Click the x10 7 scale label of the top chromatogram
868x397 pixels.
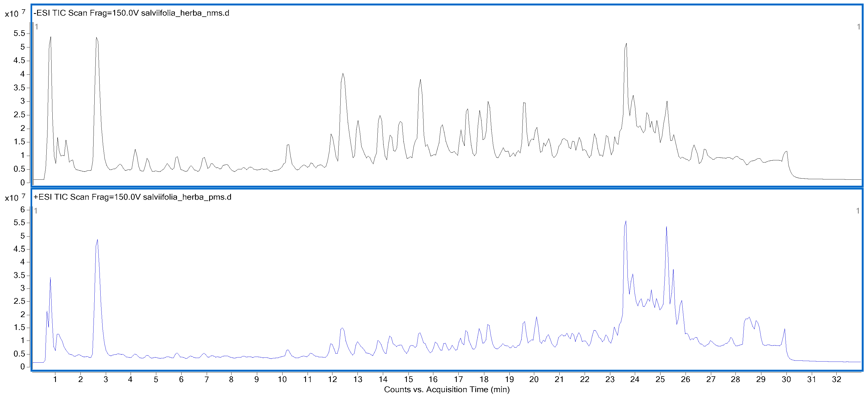(x=15, y=13)
